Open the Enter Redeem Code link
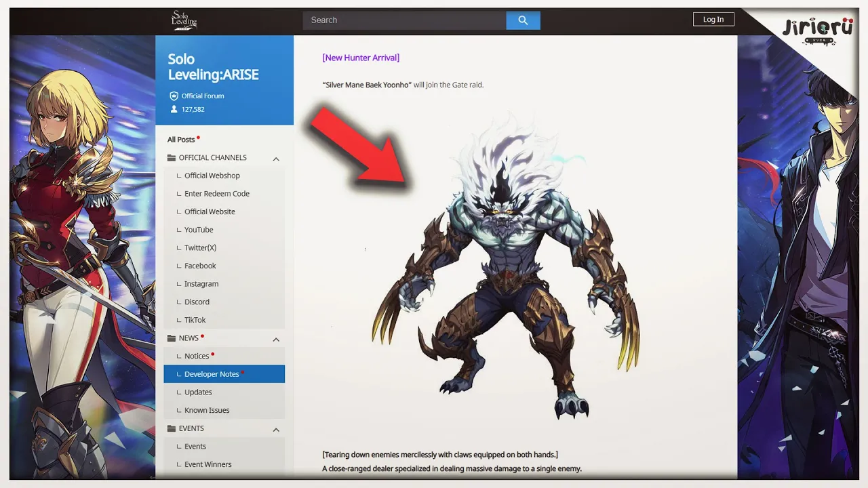 [x=217, y=194]
